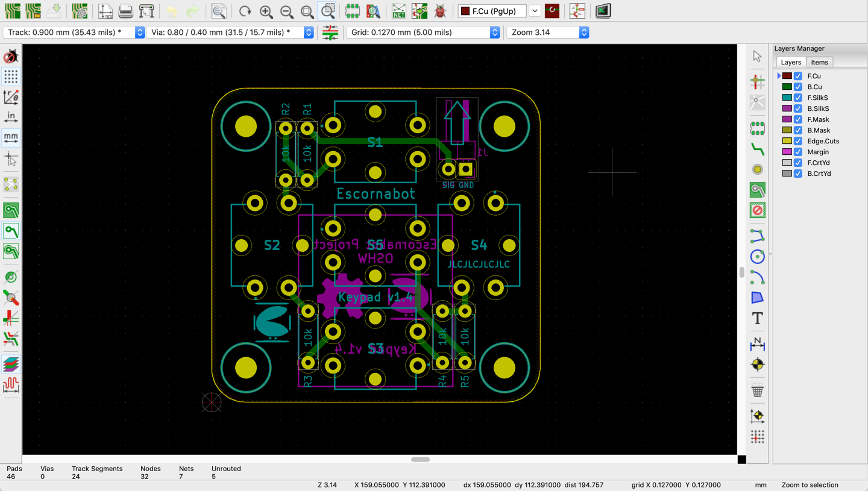868x491 pixels.
Task: Load netlist with NET icon
Action: 398,11
